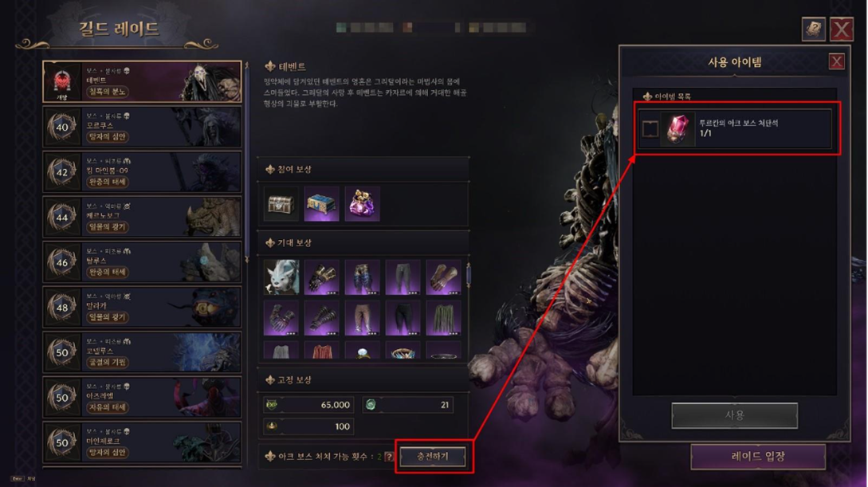Select the level 40 모르쿠스 boss entry
This screenshot has width=868, height=487.
pyautogui.click(x=142, y=127)
